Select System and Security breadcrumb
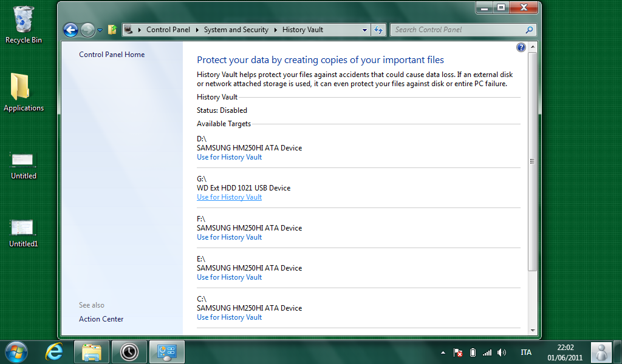This screenshot has width=622, height=364. click(x=236, y=30)
